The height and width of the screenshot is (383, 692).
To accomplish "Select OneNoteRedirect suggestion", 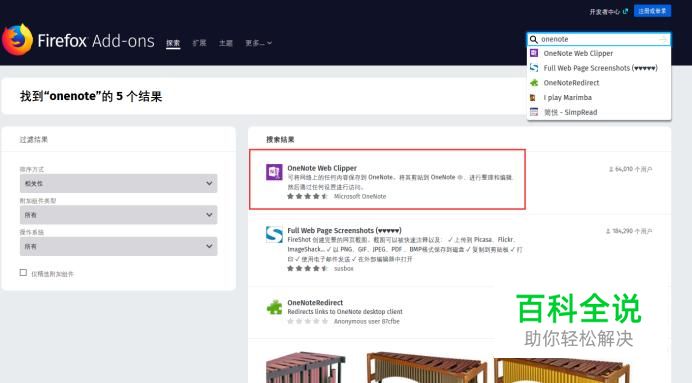I will 599,83.
